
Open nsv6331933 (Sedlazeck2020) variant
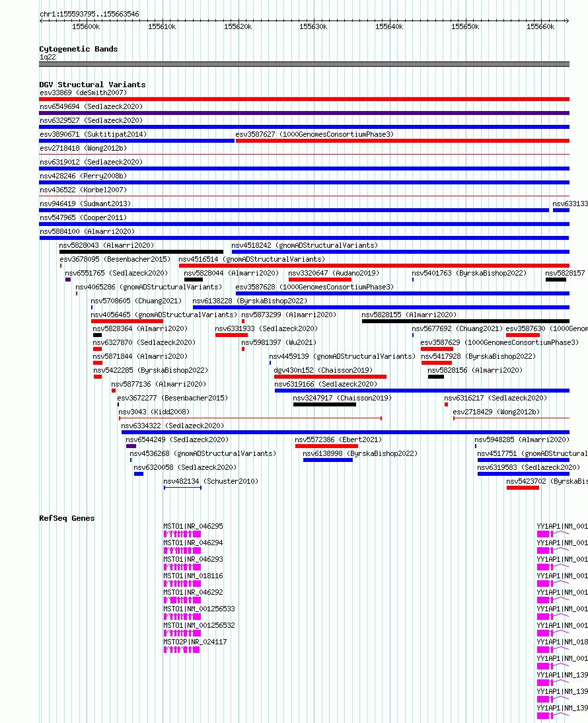point(231,335)
